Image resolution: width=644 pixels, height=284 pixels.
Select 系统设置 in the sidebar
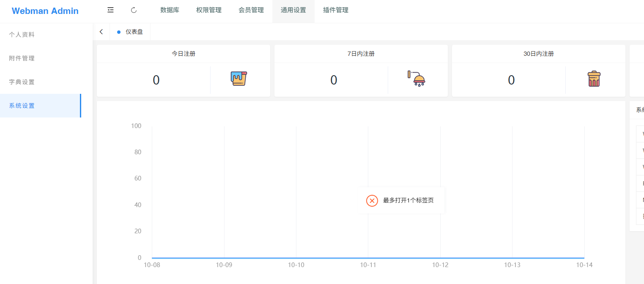point(22,106)
